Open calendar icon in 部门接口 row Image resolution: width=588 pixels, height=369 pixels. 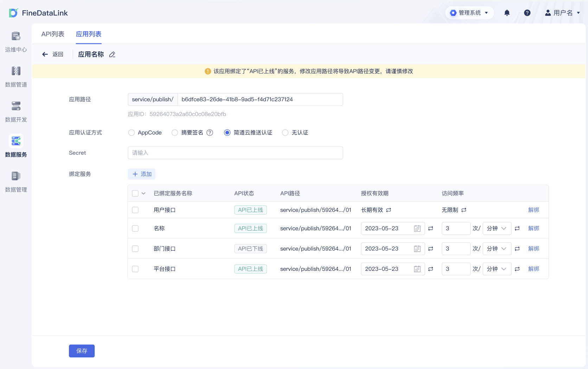(417, 249)
